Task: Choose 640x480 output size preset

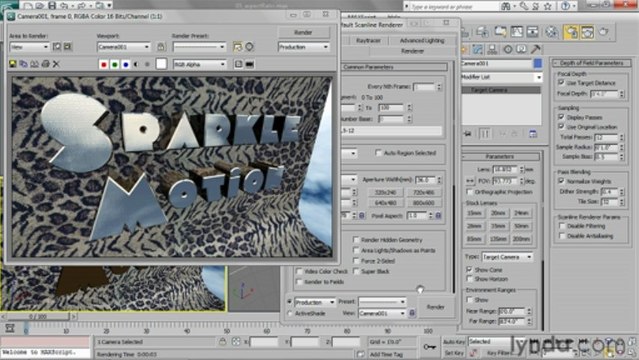Action: click(x=385, y=203)
